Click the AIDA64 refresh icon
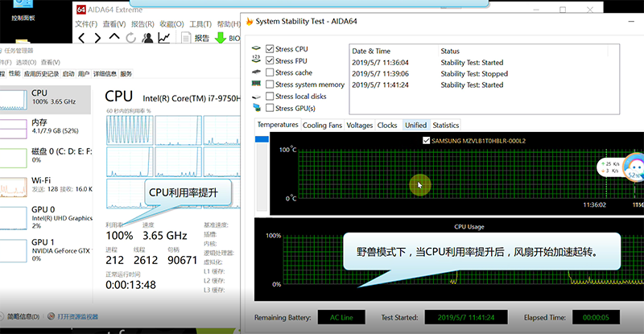 pyautogui.click(x=131, y=38)
